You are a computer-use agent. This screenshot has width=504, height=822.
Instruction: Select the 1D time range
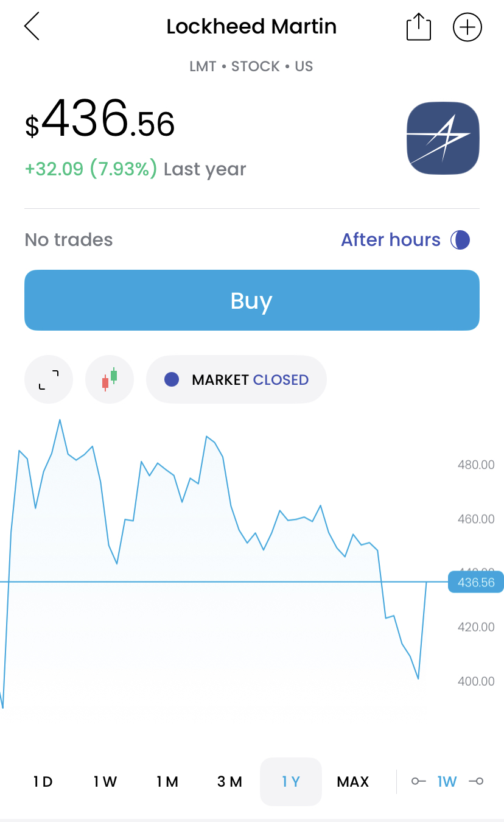click(x=43, y=781)
